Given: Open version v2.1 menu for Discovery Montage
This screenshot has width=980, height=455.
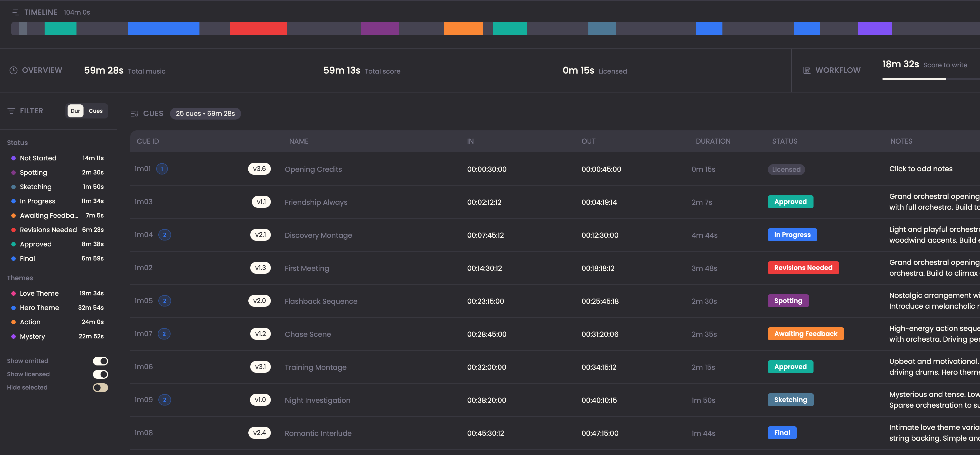Looking at the screenshot, I should tap(260, 235).
